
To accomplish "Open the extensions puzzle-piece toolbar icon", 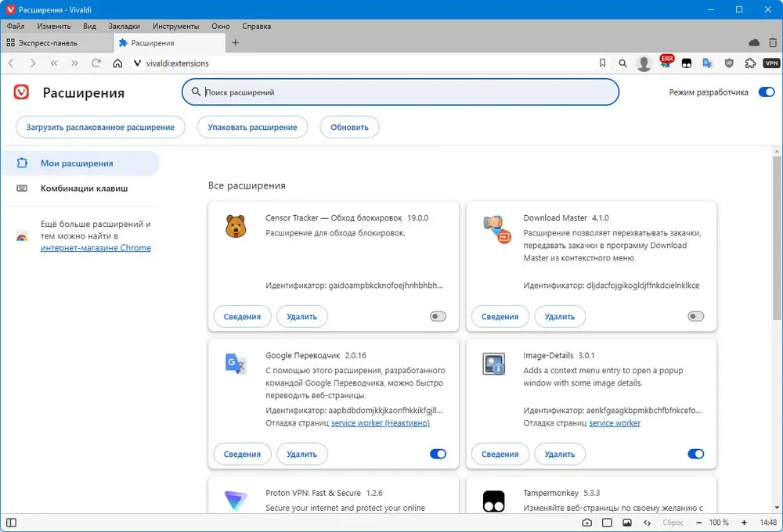I will coord(750,63).
